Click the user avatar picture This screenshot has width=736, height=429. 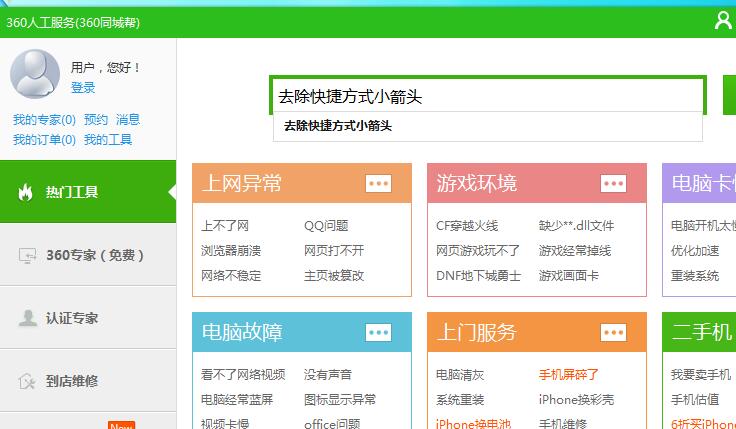(x=35, y=74)
